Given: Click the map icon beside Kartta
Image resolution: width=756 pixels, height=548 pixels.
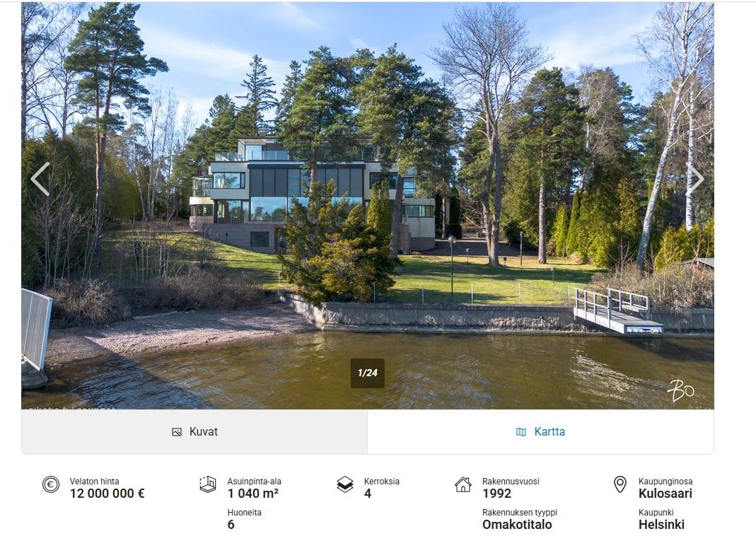Looking at the screenshot, I should (521, 432).
